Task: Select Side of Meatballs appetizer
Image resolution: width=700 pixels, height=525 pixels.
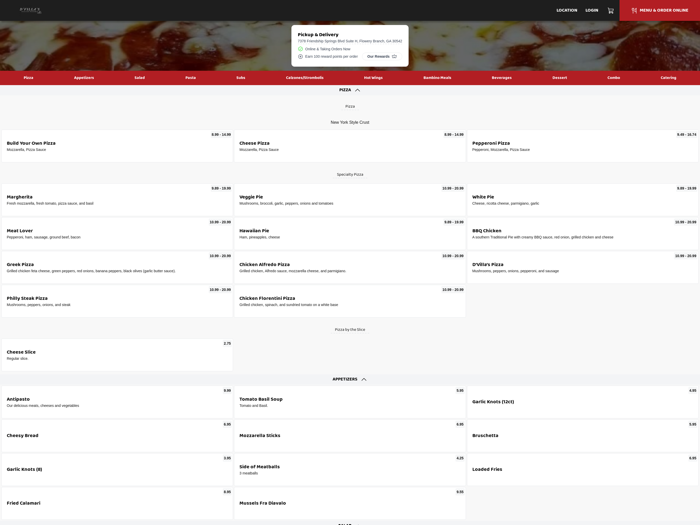Action: (x=350, y=470)
